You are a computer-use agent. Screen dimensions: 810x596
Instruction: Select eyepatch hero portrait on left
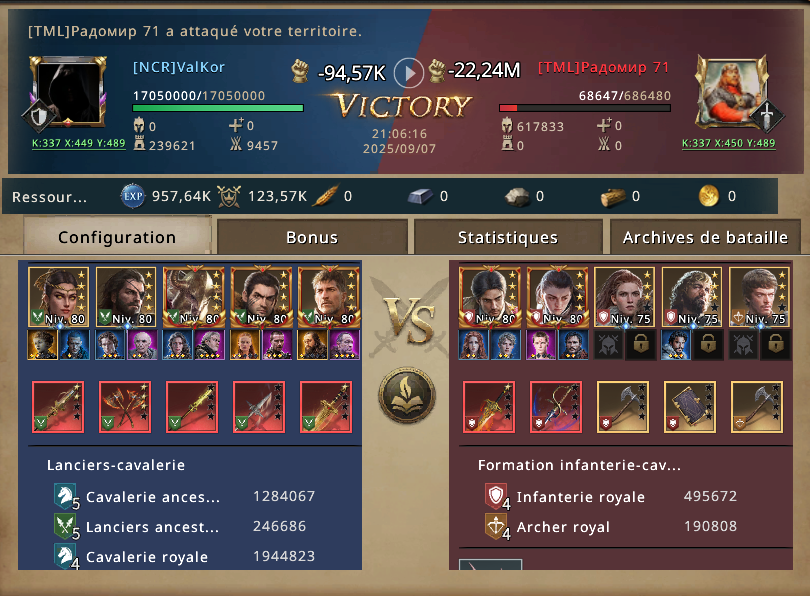(x=126, y=297)
